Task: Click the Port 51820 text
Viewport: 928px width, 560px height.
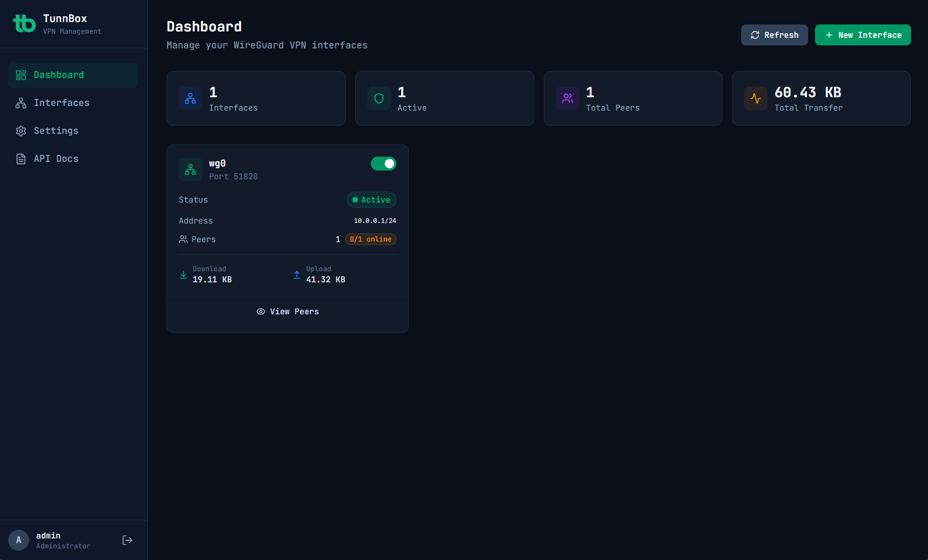Action: click(x=233, y=176)
